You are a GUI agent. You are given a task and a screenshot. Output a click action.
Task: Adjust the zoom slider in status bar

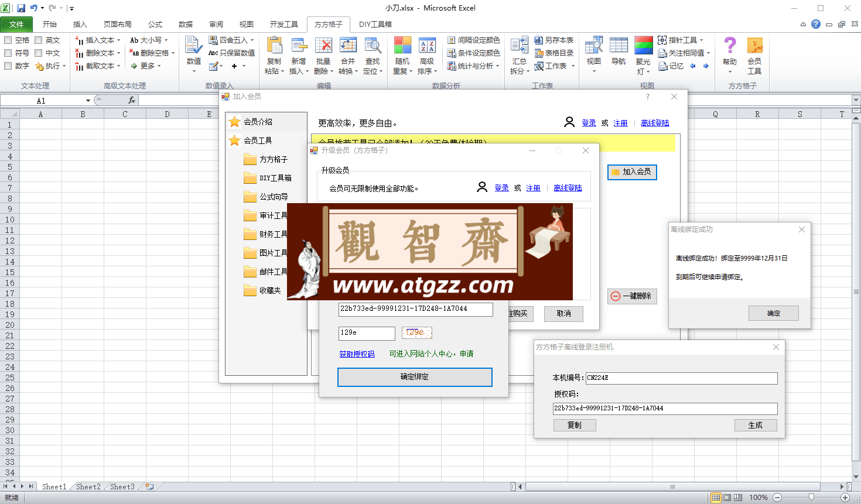pos(811,498)
